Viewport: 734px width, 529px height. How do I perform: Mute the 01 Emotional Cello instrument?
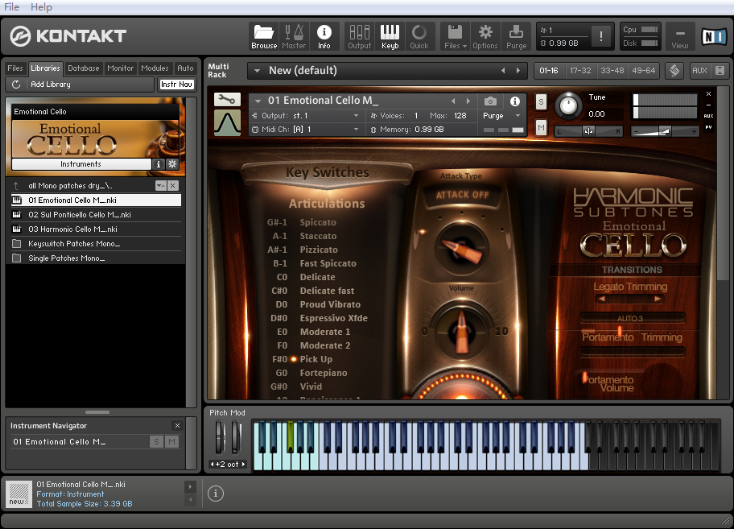pyautogui.click(x=541, y=127)
